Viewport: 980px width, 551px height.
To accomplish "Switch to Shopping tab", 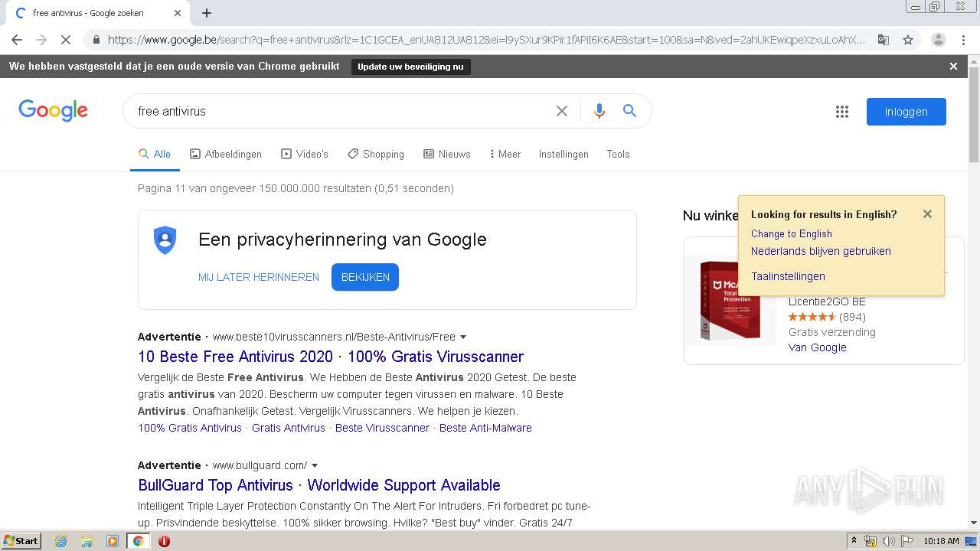I will pyautogui.click(x=376, y=154).
